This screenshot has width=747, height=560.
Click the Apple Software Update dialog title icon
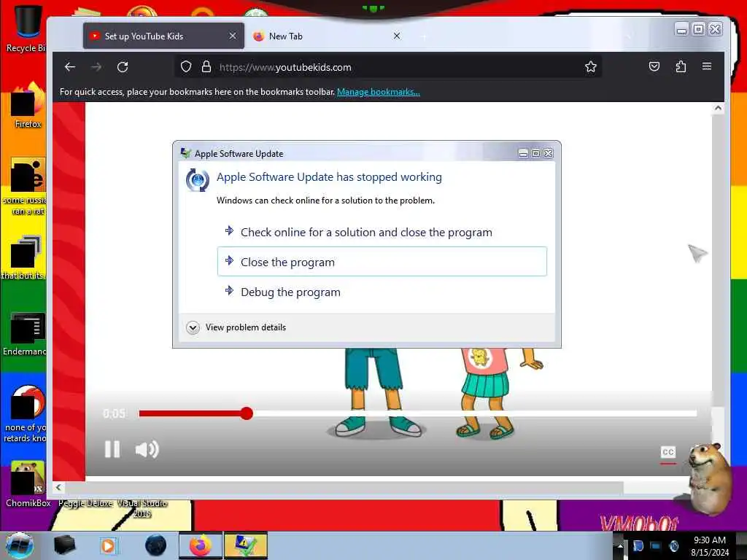pos(185,153)
